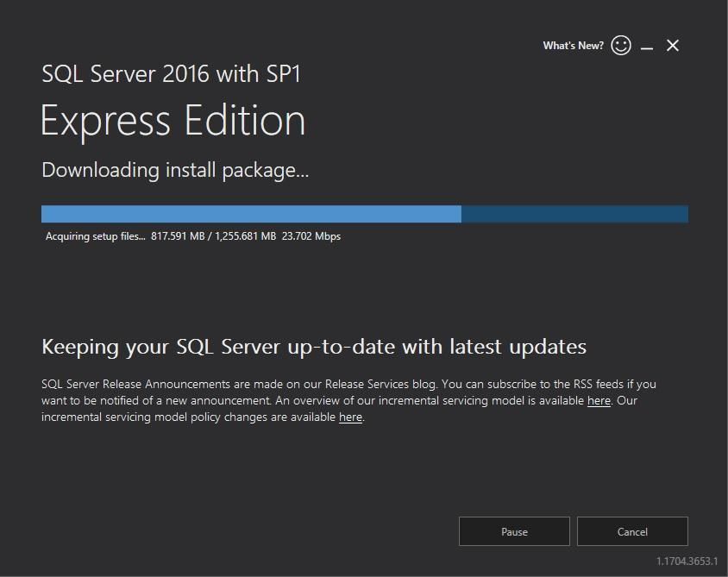The width and height of the screenshot is (728, 577).
Task: Click the unfilled portion of the progress bar
Action: tap(574, 214)
